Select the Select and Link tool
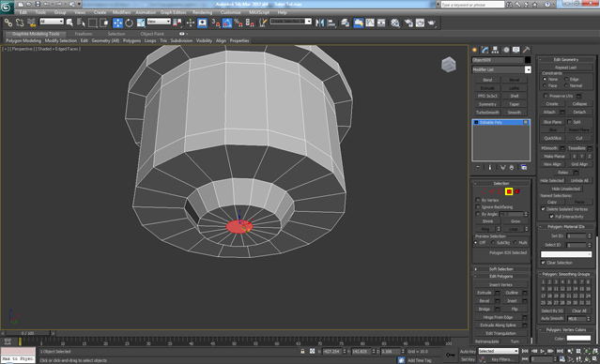Image resolution: width=600 pixels, height=364 pixels. pyautogui.click(x=8, y=23)
